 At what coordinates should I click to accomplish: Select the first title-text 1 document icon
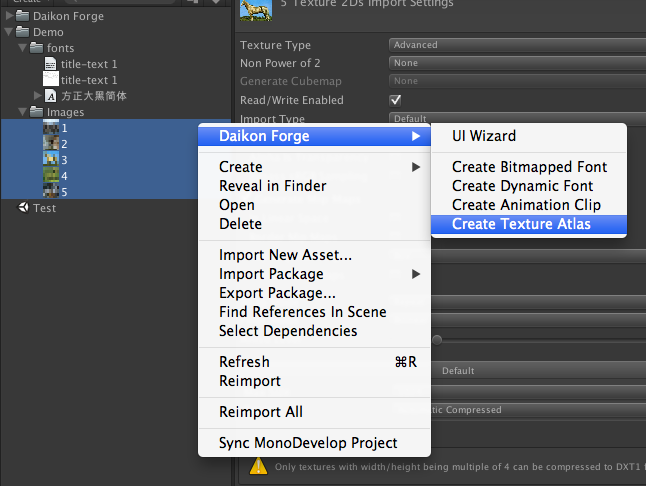point(50,64)
